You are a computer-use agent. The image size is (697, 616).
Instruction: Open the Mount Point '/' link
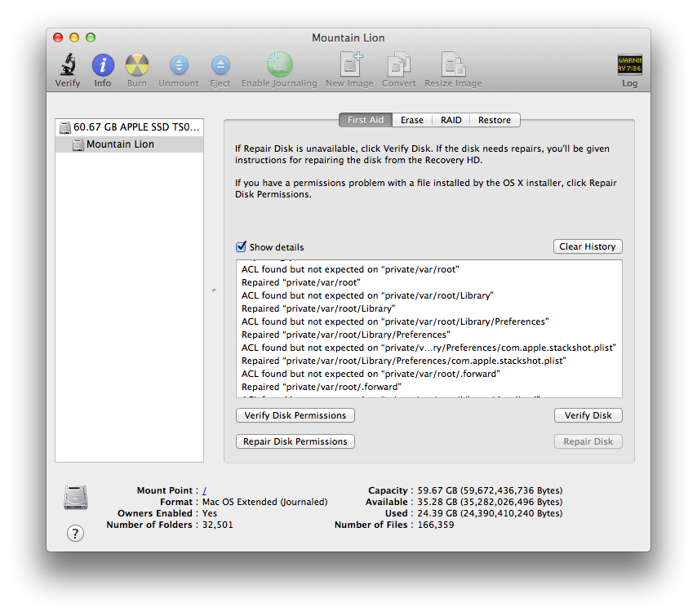point(205,490)
